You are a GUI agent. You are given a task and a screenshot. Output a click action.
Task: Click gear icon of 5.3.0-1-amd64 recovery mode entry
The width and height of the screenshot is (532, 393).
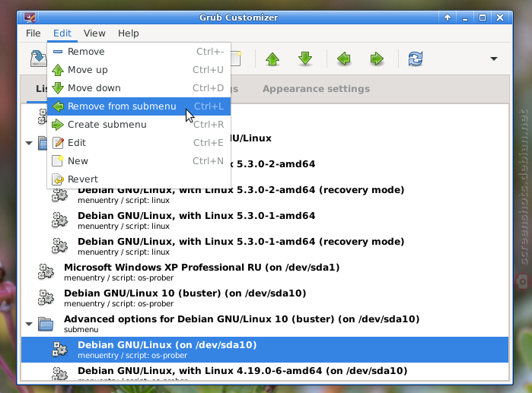pos(59,246)
